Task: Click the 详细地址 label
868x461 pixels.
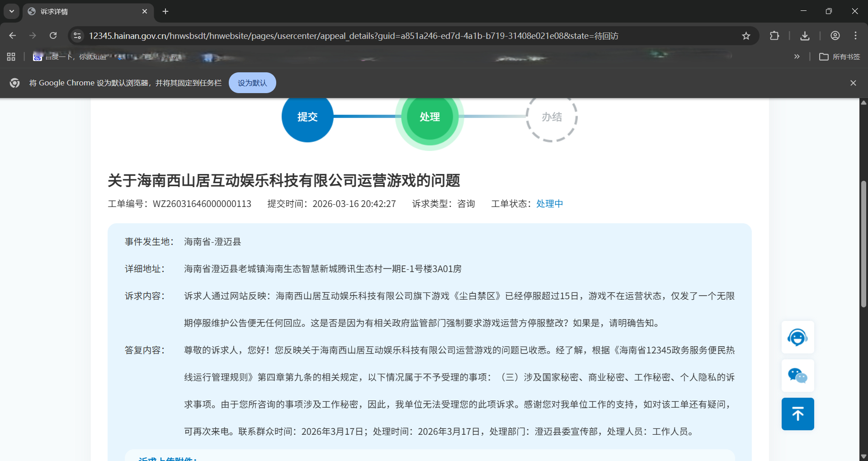Action: click(145, 269)
